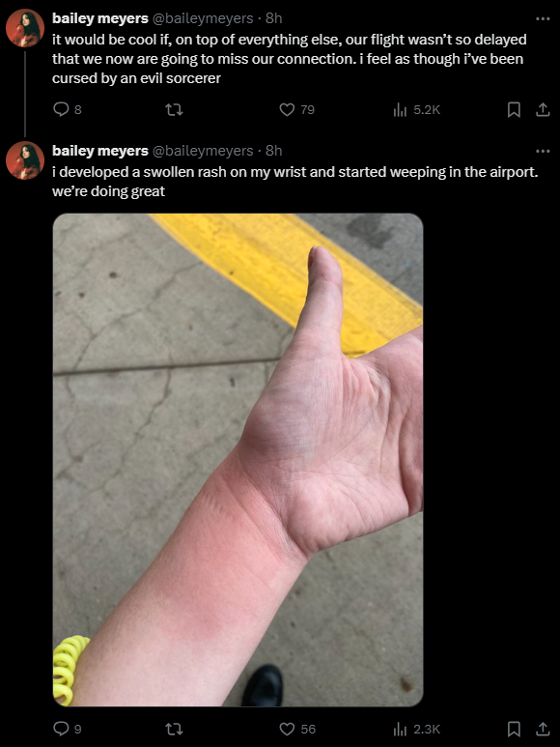
Task: Share the swollen rash tweet
Action: point(543,729)
